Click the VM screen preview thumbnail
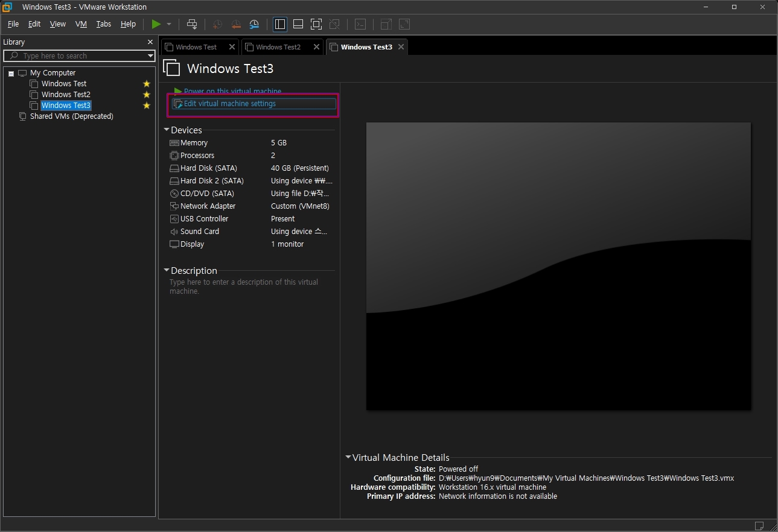The image size is (778, 532). [558, 266]
